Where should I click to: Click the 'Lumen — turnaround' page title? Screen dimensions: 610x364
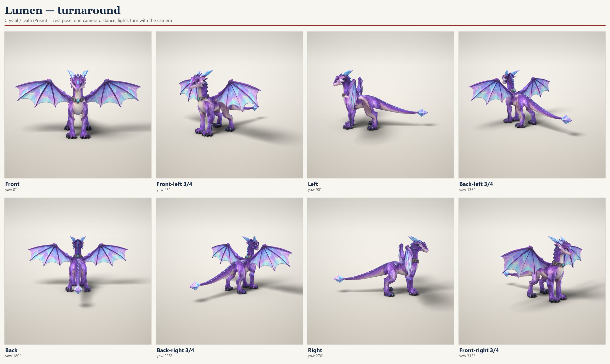pos(63,10)
